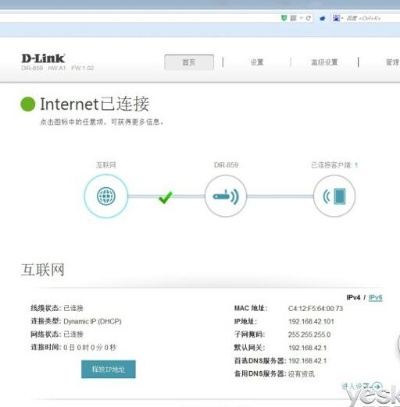
Task: Open address bar history dropdown arrow
Action: (x=301, y=18)
